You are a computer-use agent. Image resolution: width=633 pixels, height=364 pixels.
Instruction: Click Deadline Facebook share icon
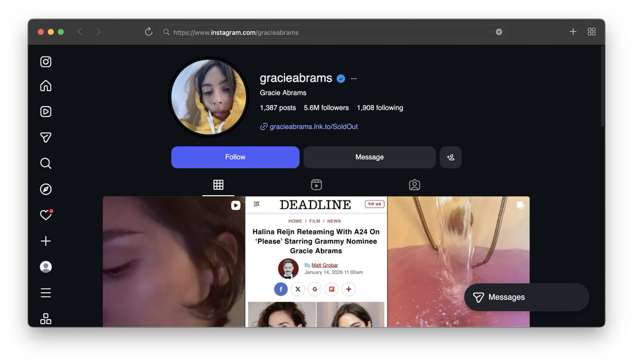coord(281,289)
